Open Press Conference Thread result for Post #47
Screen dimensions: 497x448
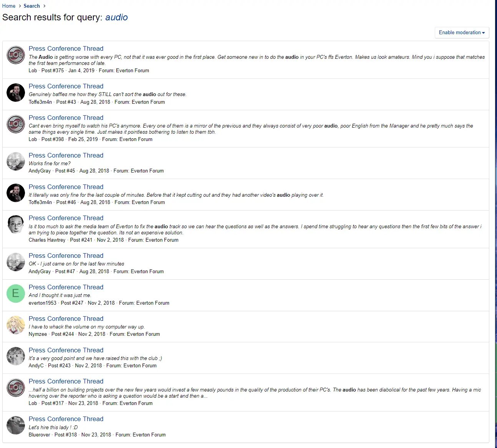(66, 256)
